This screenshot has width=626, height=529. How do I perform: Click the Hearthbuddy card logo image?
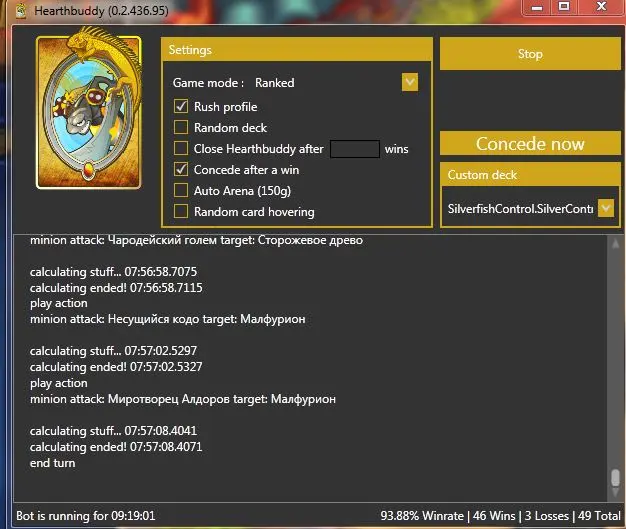coord(89,109)
